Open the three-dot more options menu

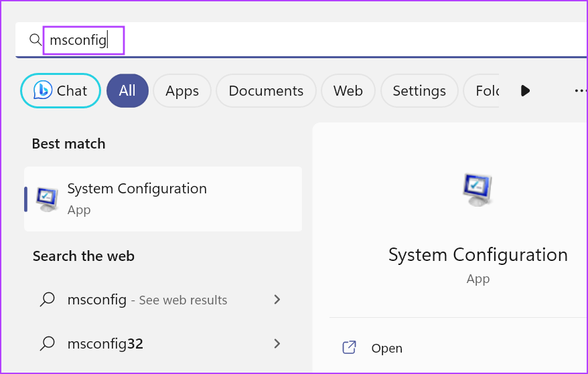tap(581, 91)
